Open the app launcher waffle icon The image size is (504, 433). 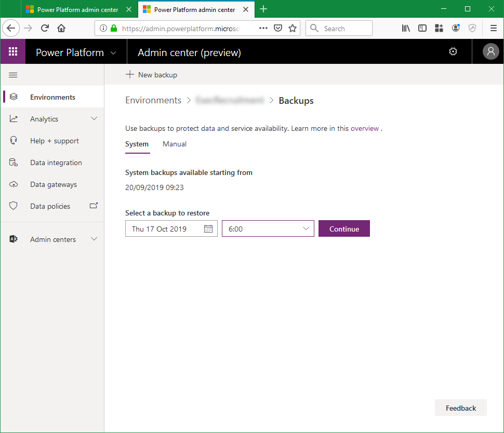12,51
